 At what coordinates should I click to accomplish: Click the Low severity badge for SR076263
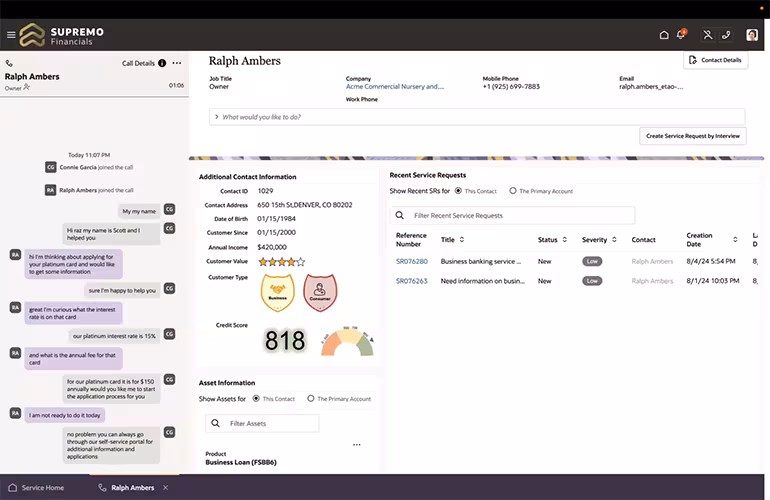click(x=592, y=281)
